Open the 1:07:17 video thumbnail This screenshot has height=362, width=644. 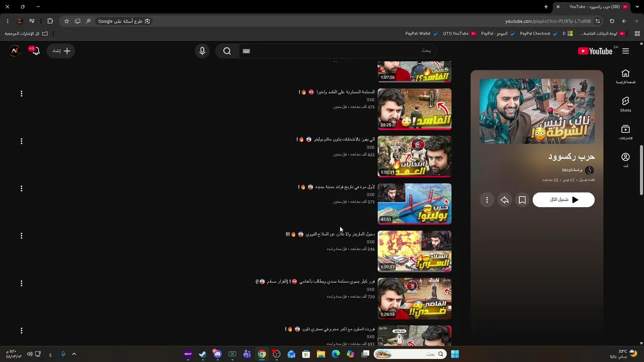[415, 251]
